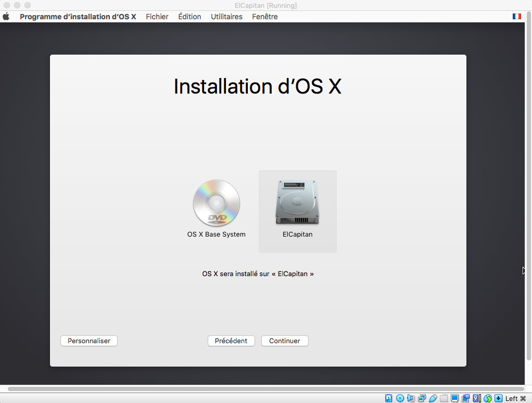Select the OS X Base System DVD
The width and height of the screenshot is (532, 403).
[x=217, y=209]
